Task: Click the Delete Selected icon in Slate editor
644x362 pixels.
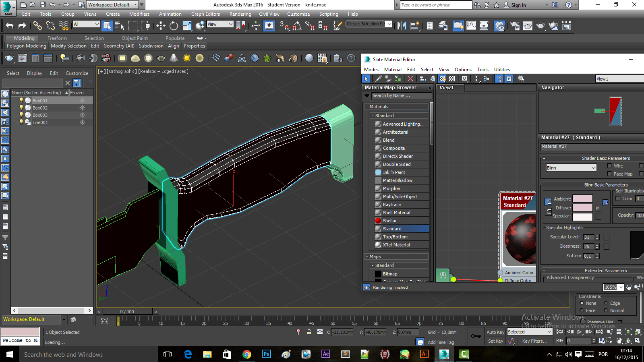Action: 410,79
